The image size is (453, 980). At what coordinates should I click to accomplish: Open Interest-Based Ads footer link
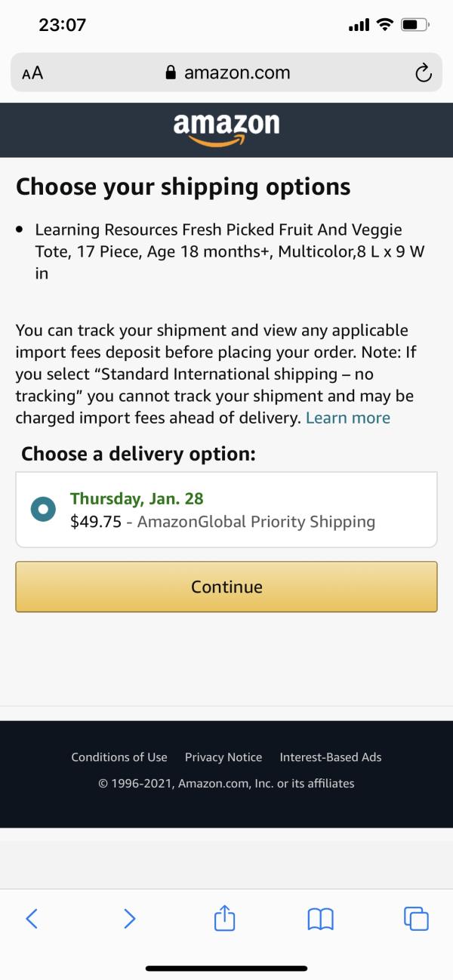pyautogui.click(x=331, y=757)
